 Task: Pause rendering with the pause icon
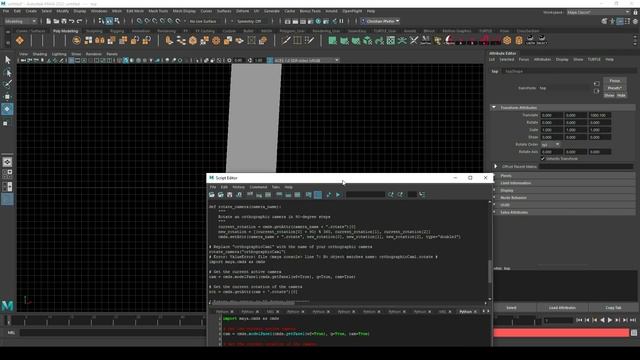coord(342,21)
